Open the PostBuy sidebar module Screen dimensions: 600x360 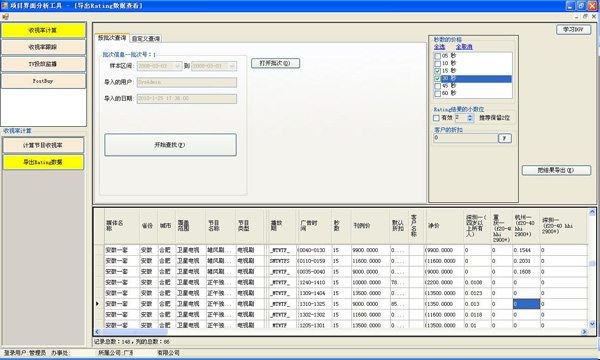click(x=43, y=81)
